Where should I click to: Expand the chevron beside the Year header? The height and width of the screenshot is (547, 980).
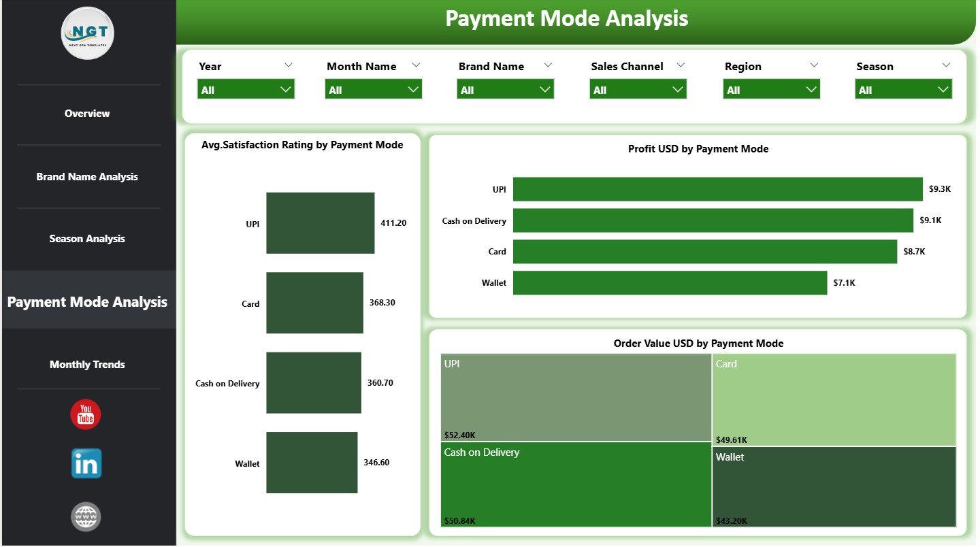click(x=289, y=65)
